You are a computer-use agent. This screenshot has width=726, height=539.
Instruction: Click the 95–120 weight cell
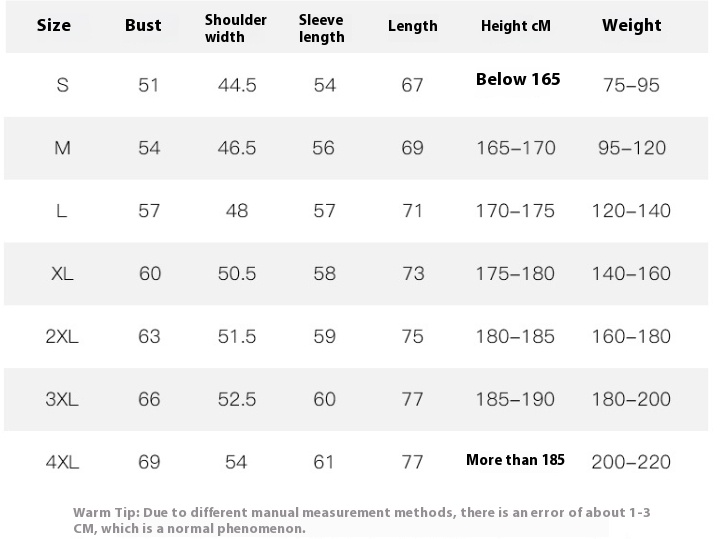pos(632,148)
